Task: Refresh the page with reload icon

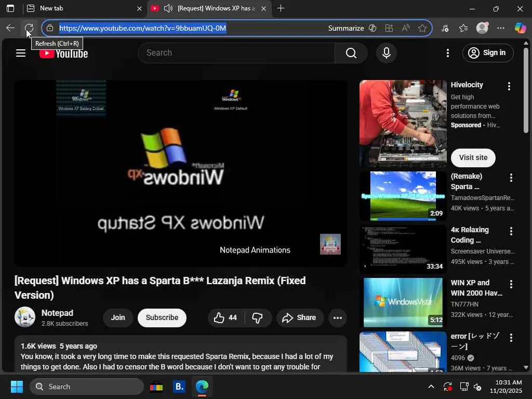Action: [x=29, y=28]
